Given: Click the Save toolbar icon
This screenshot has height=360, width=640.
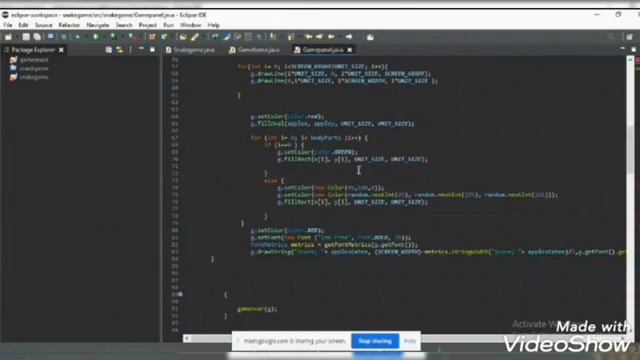Looking at the screenshot, I should coord(26,37).
